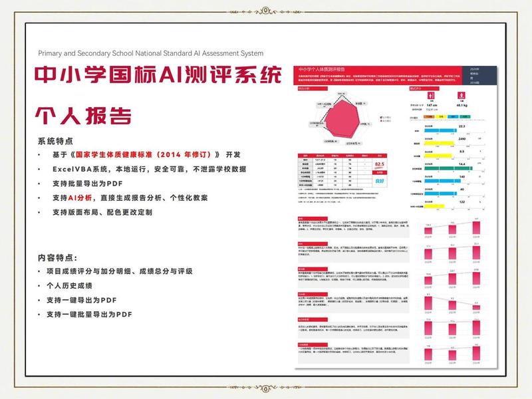Click the yellow legend swatch above the bars
This screenshot has width=532, height=399.
(x=441, y=117)
